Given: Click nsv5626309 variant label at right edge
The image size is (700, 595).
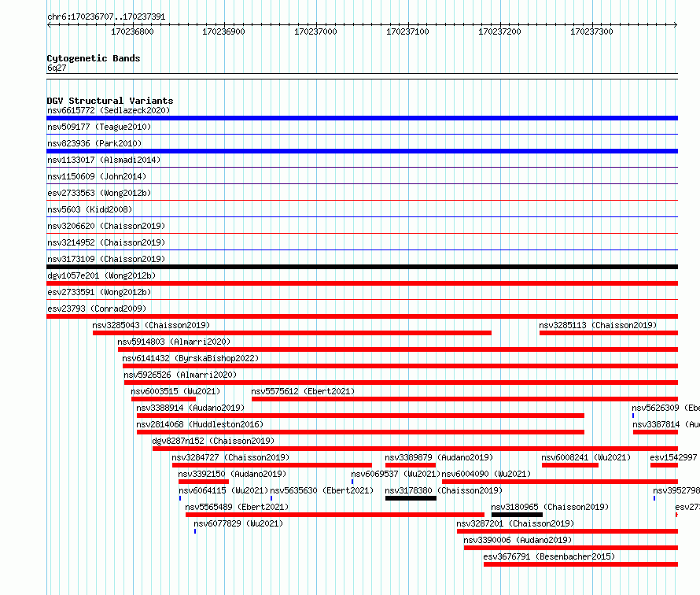Looking at the screenshot, I should (x=665, y=408).
